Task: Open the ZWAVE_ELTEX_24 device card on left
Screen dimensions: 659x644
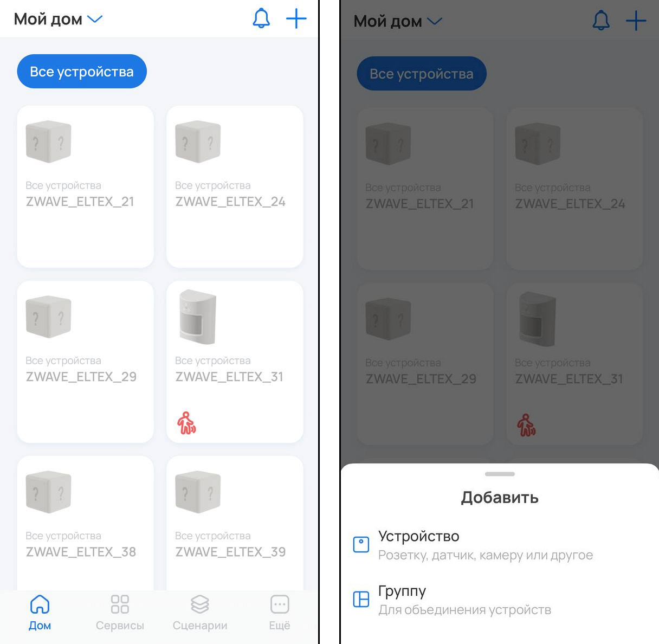Action: (235, 186)
